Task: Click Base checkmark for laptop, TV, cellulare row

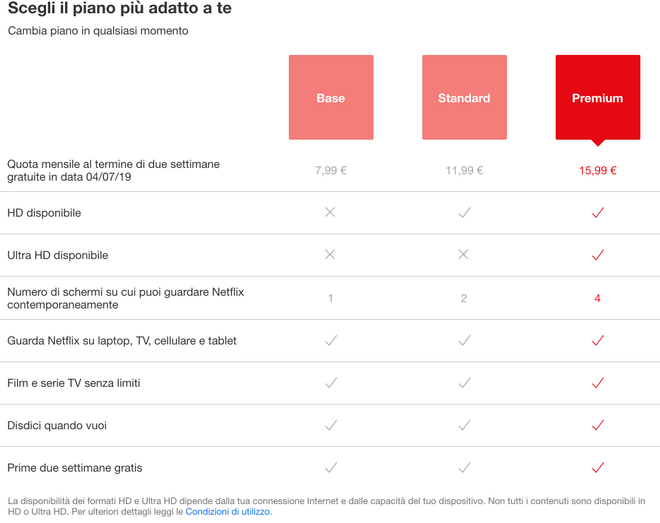Action: [330, 341]
